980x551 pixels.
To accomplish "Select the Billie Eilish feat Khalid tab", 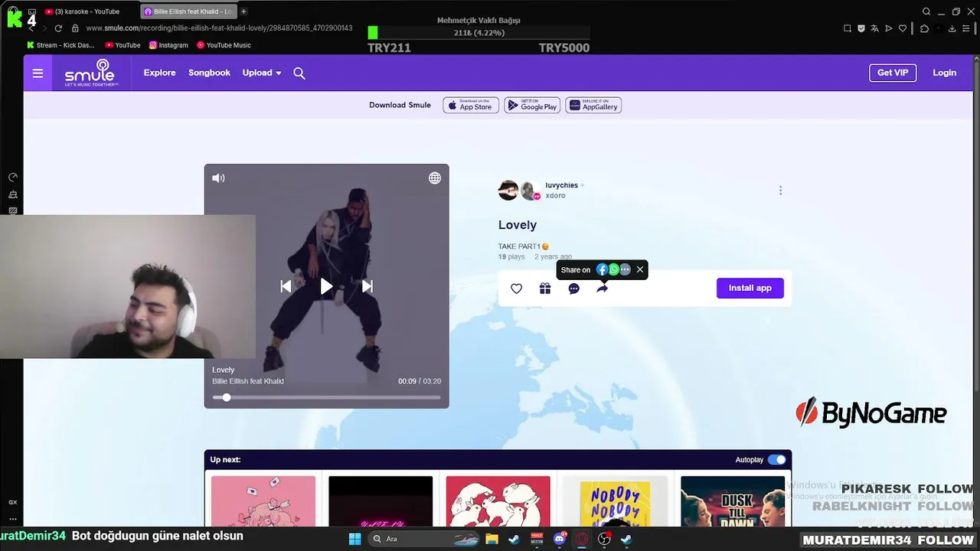I will [x=188, y=11].
